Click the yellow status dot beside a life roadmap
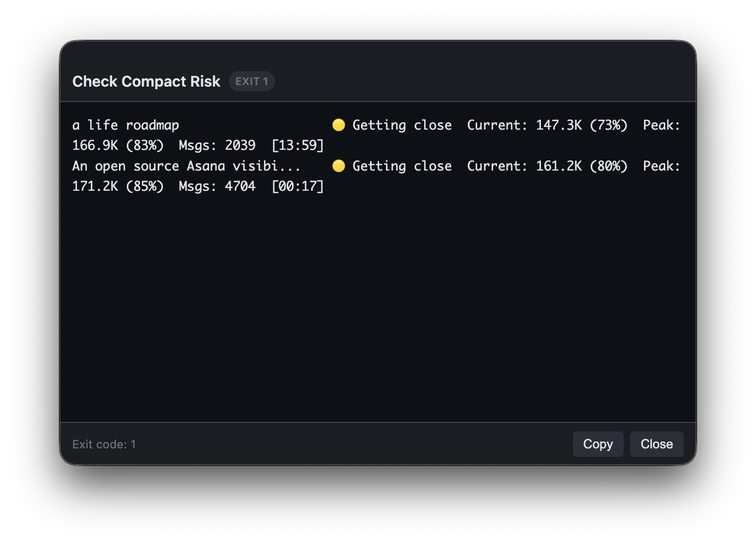Screen dimensions: 756x544 click(x=339, y=124)
